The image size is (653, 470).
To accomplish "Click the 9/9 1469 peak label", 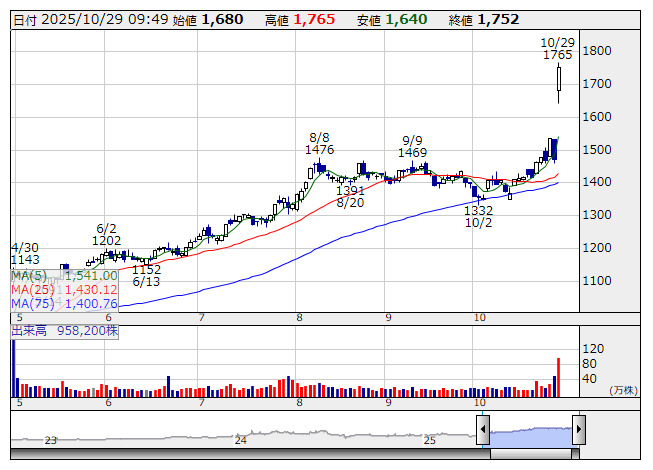I will [x=413, y=146].
